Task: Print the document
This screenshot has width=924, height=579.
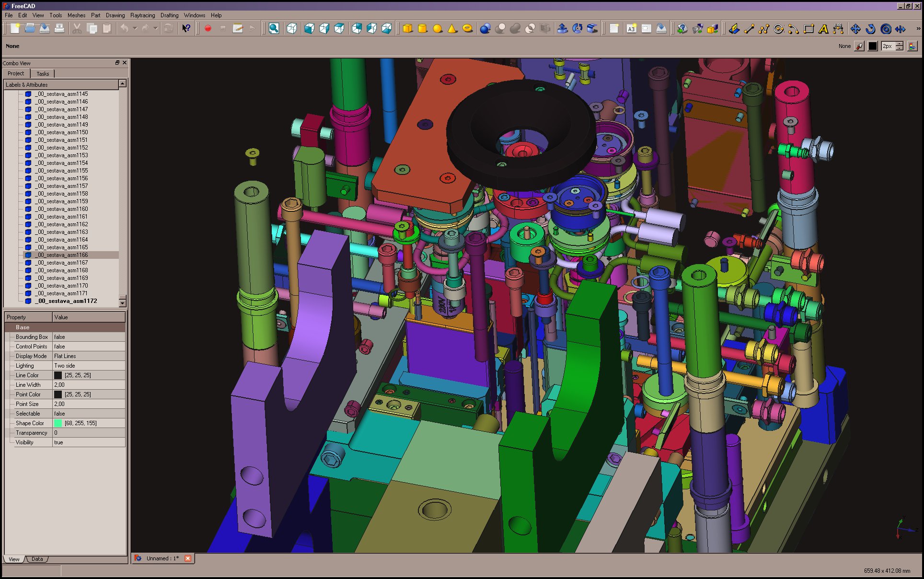Action: pos(59,29)
